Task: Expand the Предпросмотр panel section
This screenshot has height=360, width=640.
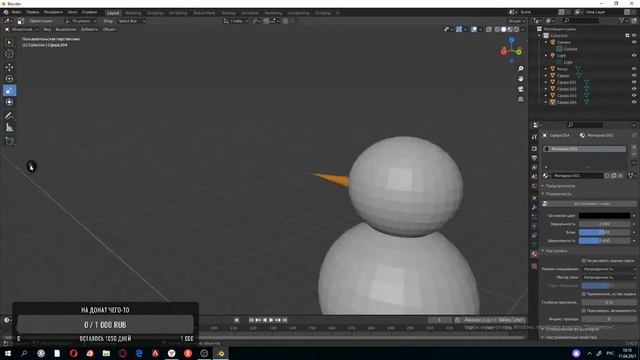Action: (x=560, y=186)
